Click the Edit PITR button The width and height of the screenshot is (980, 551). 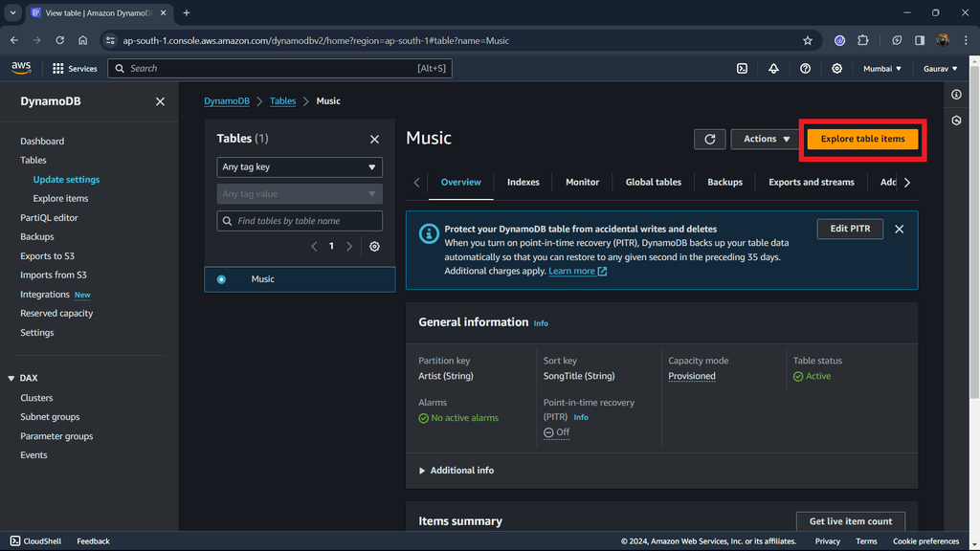pyautogui.click(x=850, y=230)
